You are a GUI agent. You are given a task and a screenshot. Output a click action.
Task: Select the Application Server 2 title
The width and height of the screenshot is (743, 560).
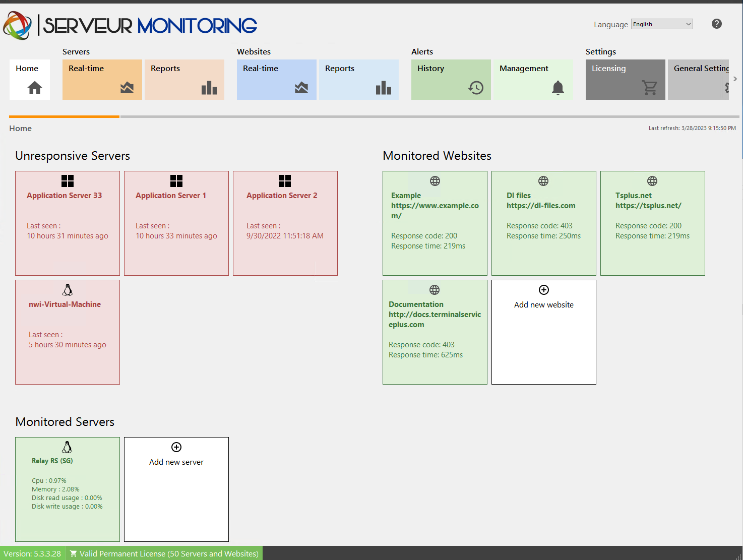tap(282, 196)
